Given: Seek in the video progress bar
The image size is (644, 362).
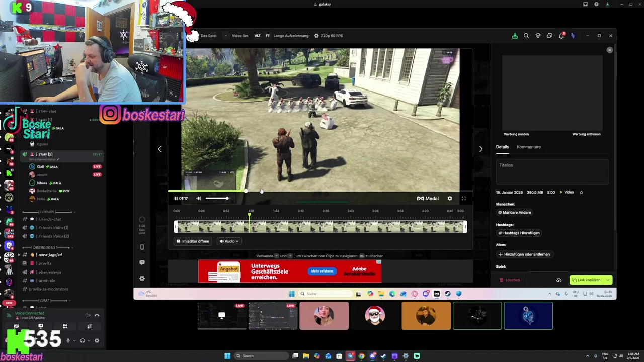Looking at the screenshot, I should pyautogui.click(x=320, y=191).
